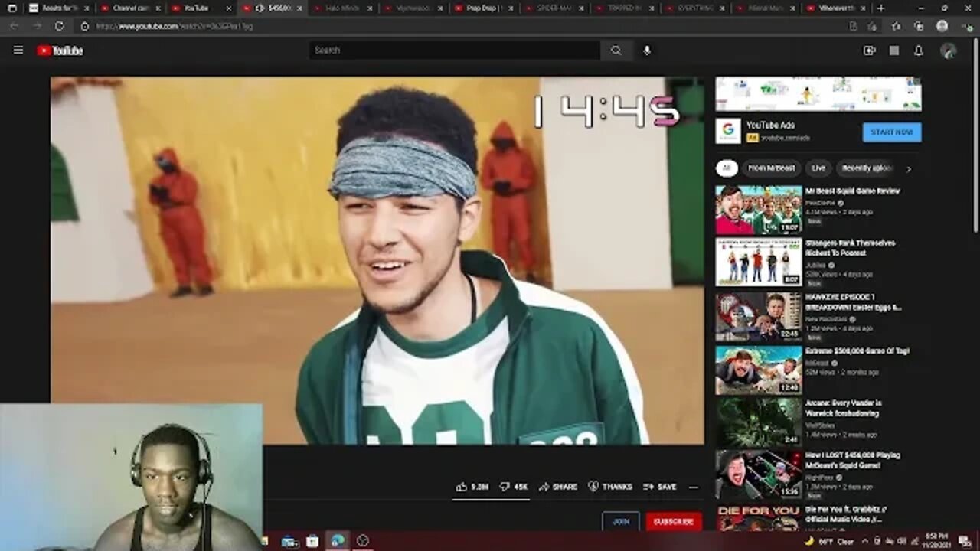Open browser collections icon
Image resolution: width=980 pixels, height=551 pixels.
point(919,26)
